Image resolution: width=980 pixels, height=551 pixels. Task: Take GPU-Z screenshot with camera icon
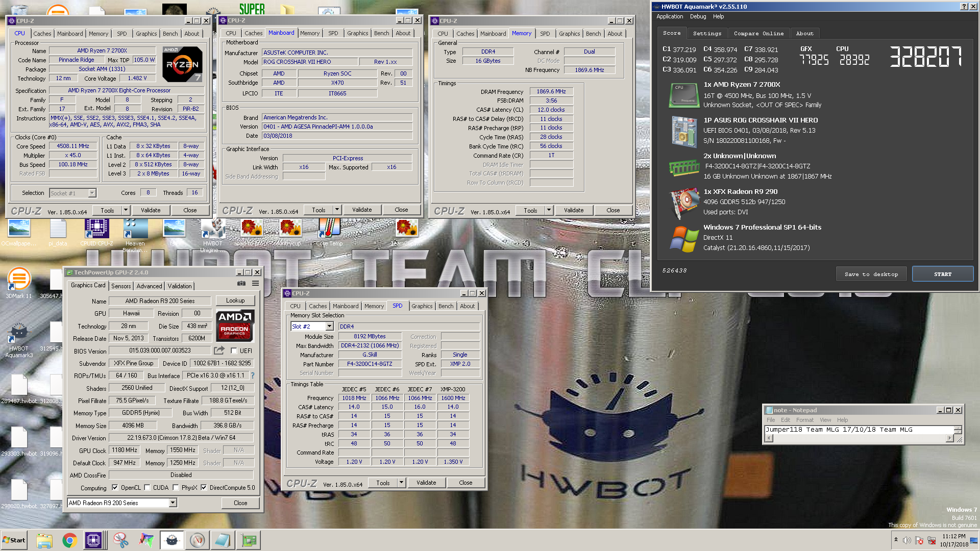(x=241, y=283)
